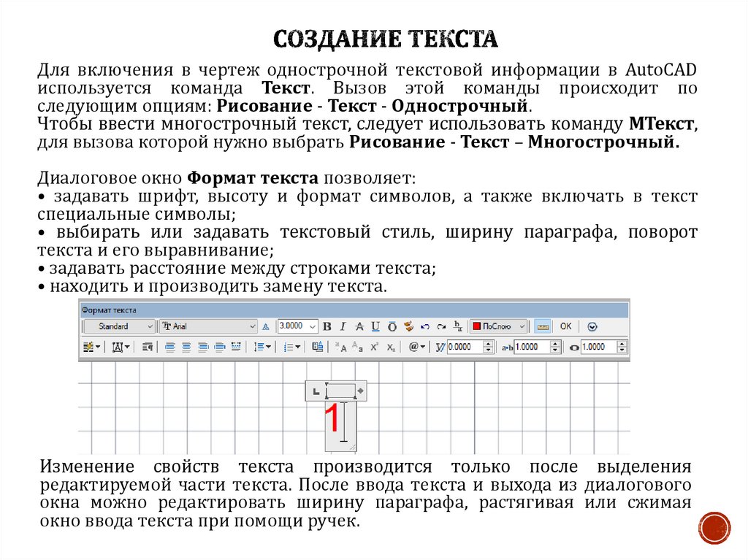Image resolution: width=748 pixels, height=560 pixels.
Task: Open the round Options arrow button
Action: pyautogui.click(x=592, y=326)
